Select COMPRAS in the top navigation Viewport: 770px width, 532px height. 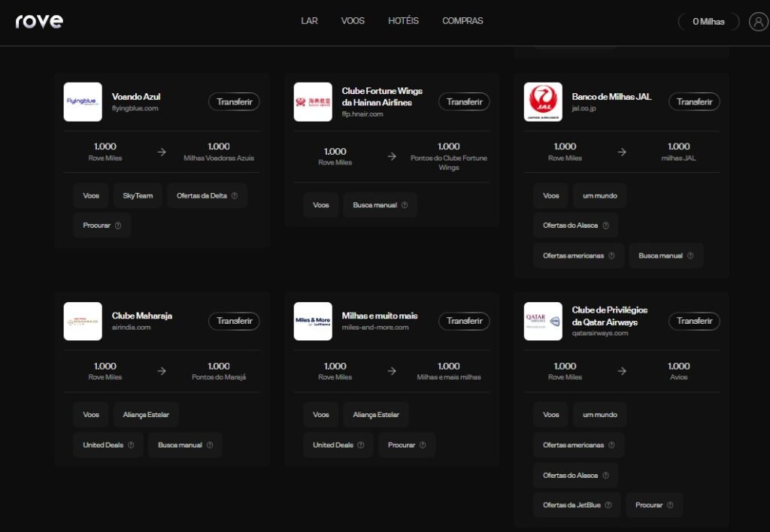[462, 21]
